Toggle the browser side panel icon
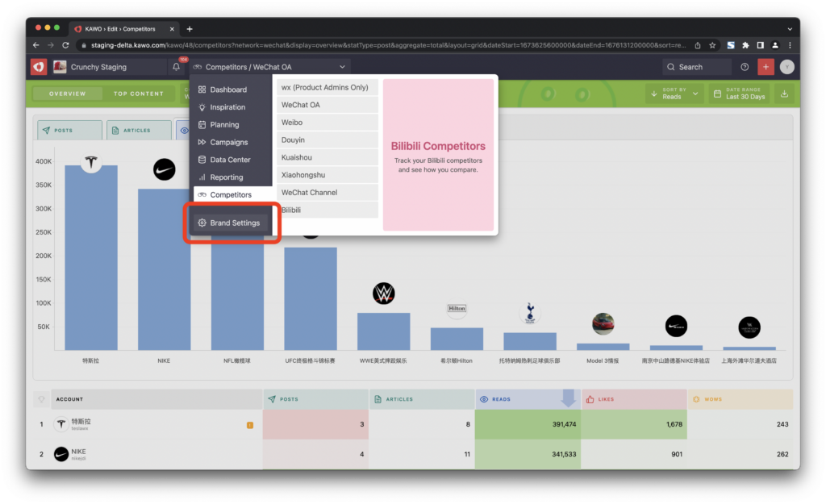This screenshot has width=826, height=504. pyautogui.click(x=760, y=45)
